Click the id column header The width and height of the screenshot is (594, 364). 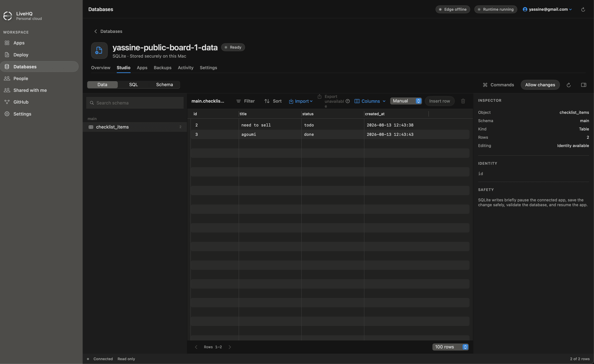pos(215,114)
